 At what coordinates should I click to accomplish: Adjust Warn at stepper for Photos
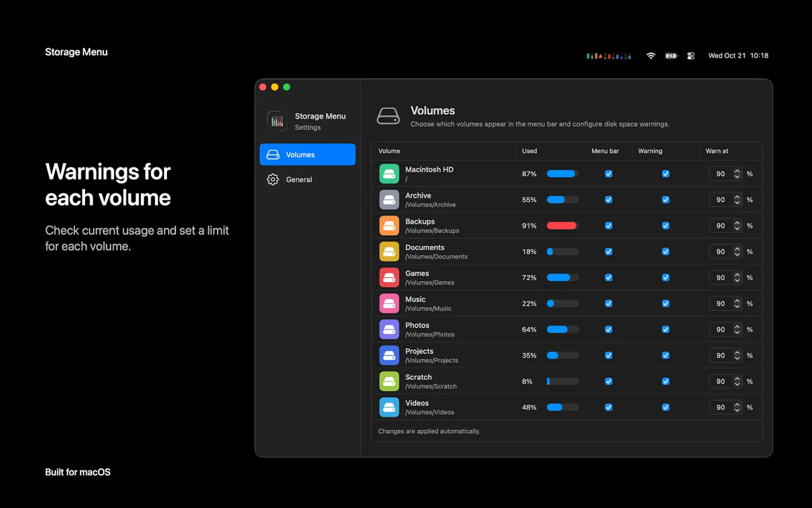[737, 329]
